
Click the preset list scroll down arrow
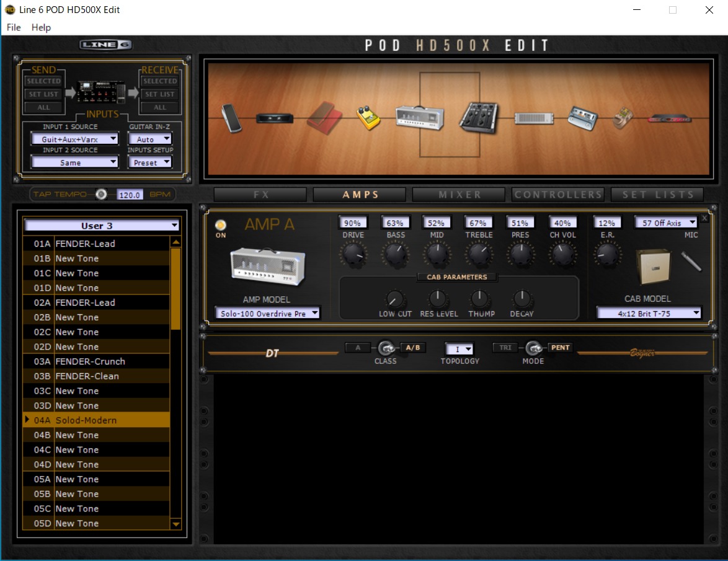(x=175, y=524)
